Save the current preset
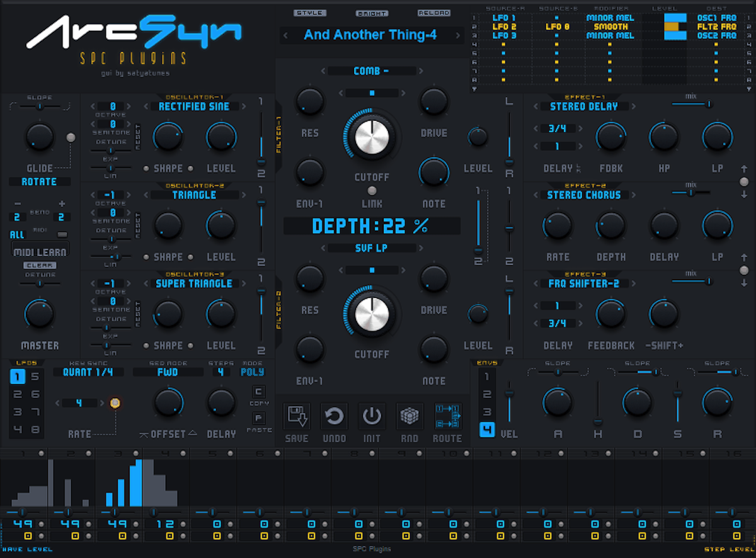This screenshot has height=558, width=756. click(x=296, y=416)
